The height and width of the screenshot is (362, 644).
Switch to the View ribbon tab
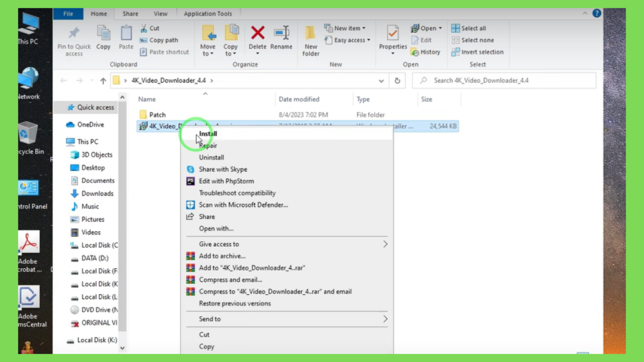[x=160, y=14]
